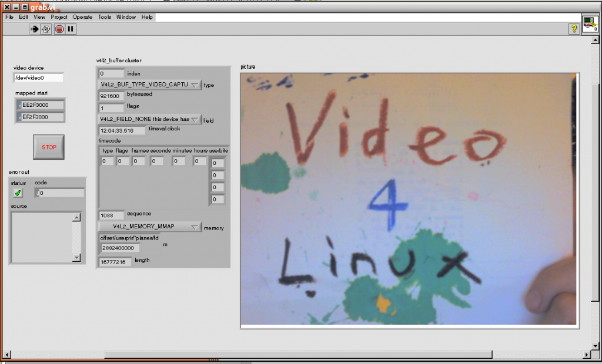
Task: Click the source box scroll-down arrow
Action: [76, 257]
